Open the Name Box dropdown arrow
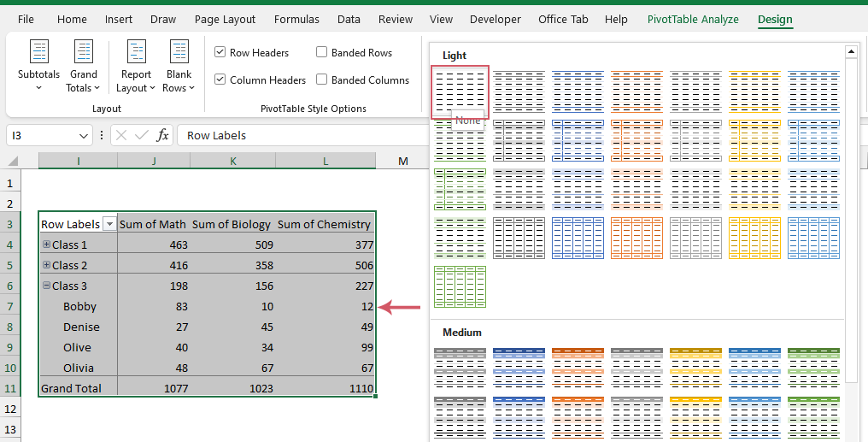This screenshot has height=442, width=868. 84,136
